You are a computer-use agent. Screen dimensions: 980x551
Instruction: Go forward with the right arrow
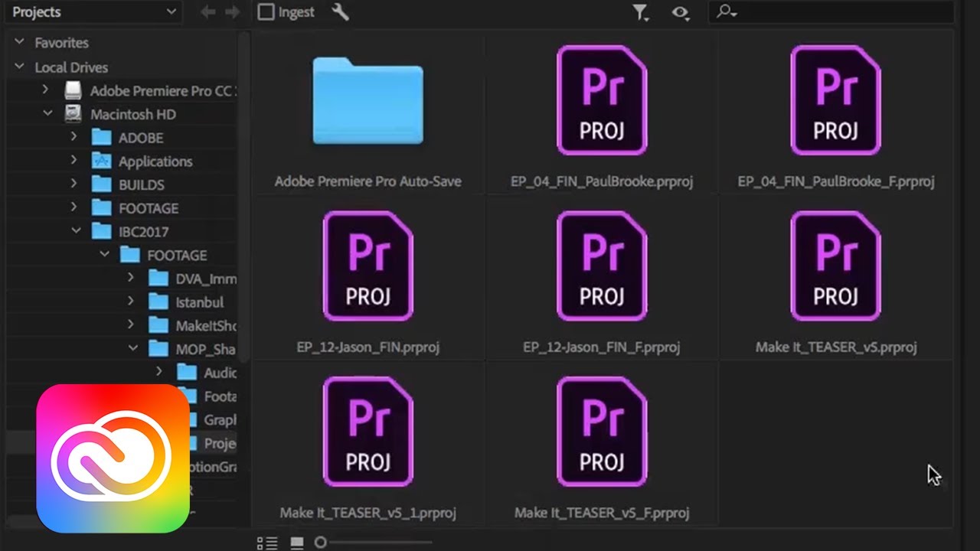[233, 12]
